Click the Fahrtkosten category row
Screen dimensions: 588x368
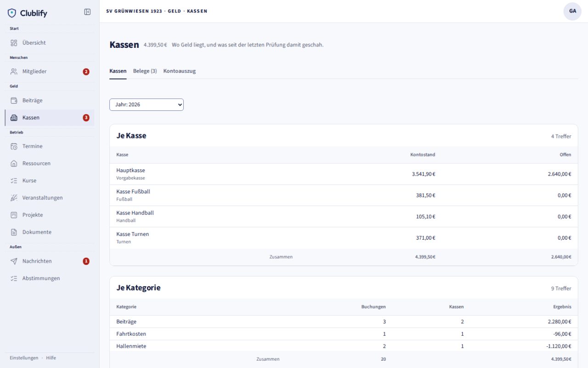tap(344, 334)
